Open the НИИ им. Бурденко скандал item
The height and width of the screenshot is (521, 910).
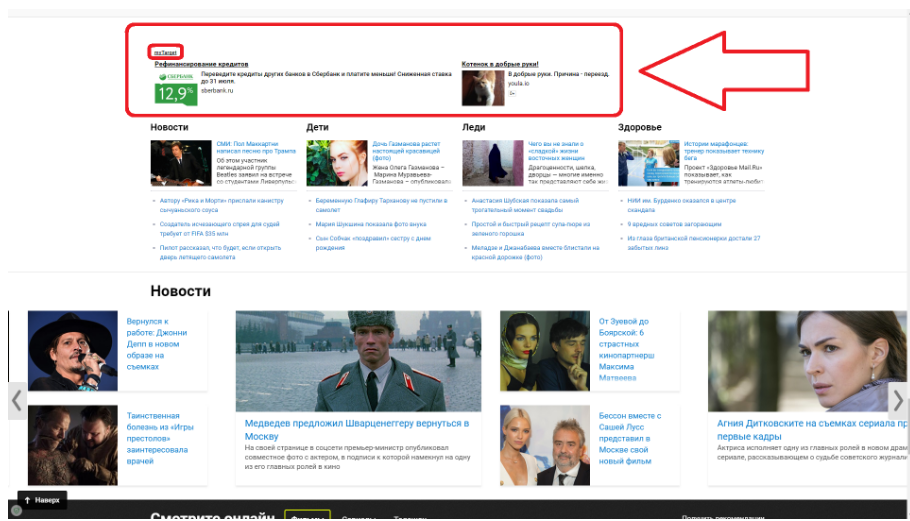point(681,205)
